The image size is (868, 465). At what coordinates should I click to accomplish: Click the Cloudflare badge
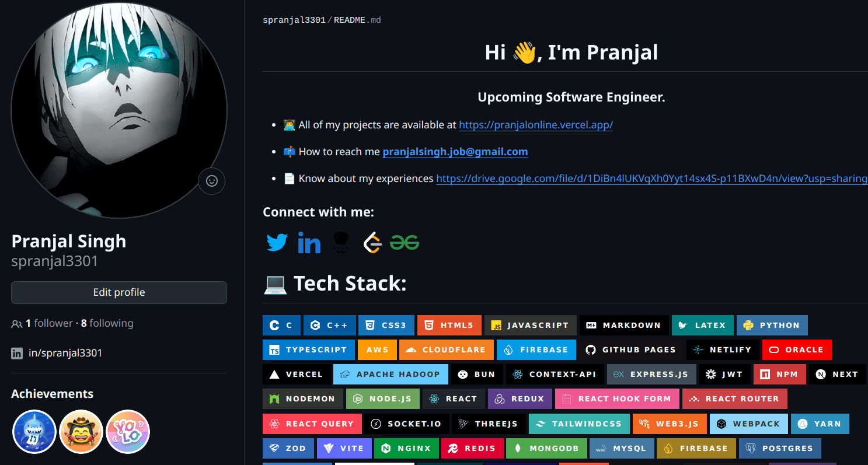[447, 349]
